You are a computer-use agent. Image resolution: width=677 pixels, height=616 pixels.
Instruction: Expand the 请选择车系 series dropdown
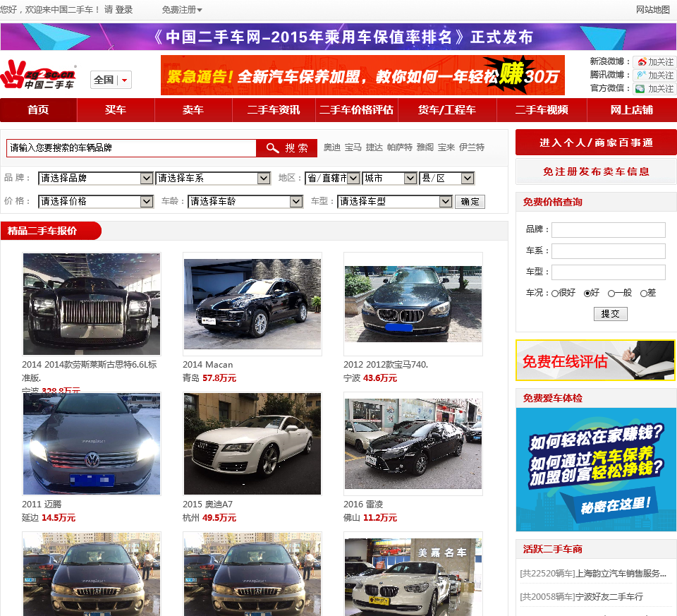tap(213, 178)
